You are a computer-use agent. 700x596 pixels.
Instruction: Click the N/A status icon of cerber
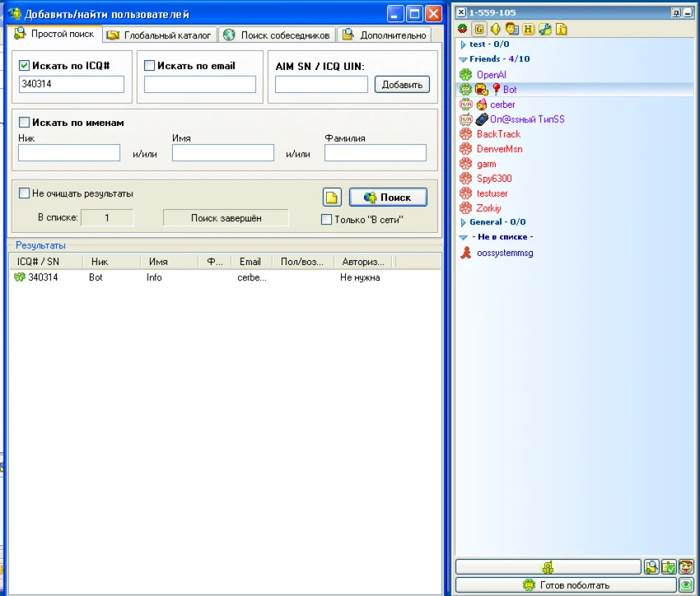click(465, 104)
